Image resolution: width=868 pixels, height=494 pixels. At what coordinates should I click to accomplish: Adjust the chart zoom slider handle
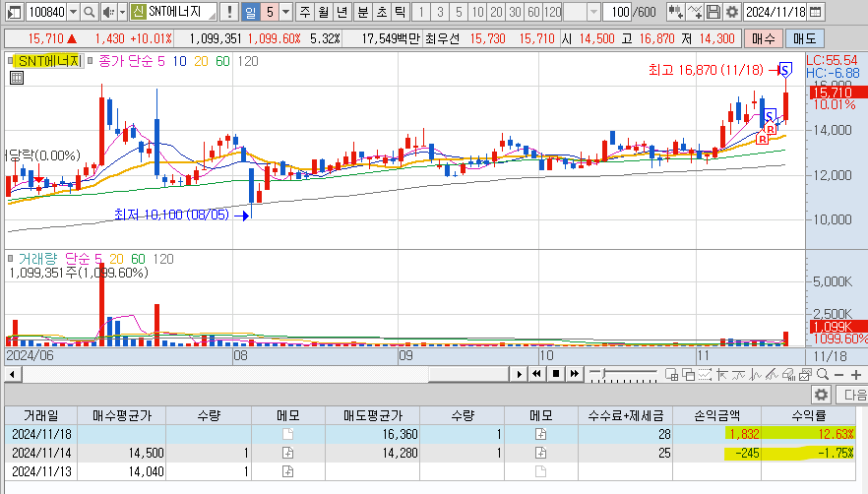pos(604,374)
